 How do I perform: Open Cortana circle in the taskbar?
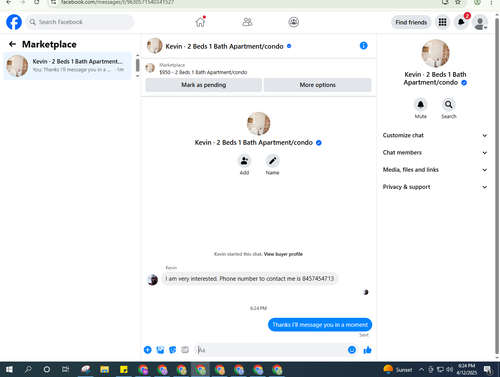47,369
